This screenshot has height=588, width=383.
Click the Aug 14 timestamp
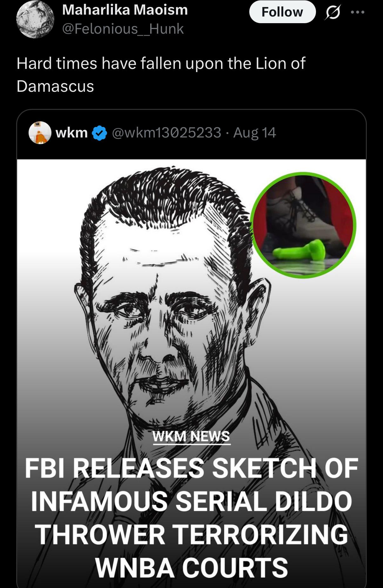pyautogui.click(x=255, y=132)
